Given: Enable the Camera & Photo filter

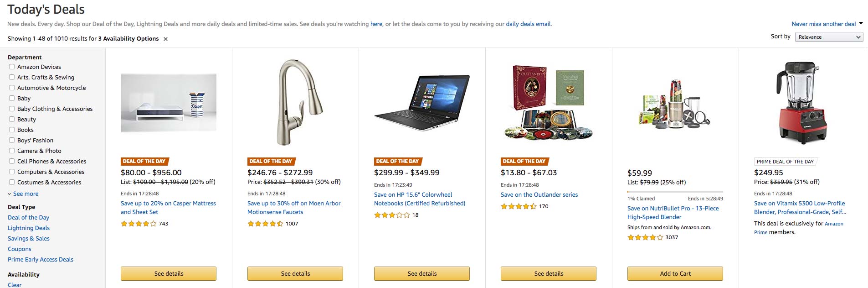Looking at the screenshot, I should click(11, 151).
